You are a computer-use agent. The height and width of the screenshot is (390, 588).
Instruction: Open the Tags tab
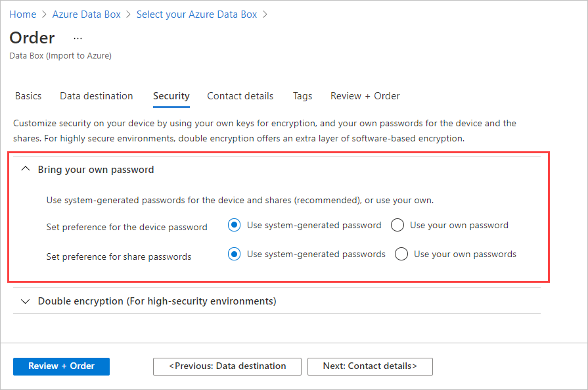click(x=302, y=96)
